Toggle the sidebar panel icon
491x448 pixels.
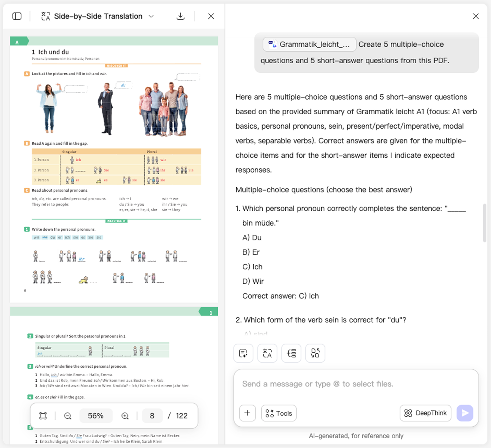tap(17, 16)
